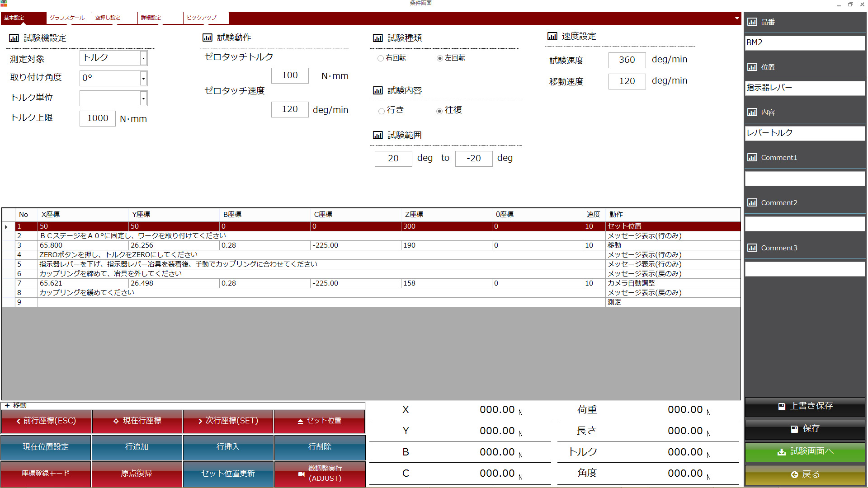Select row 7 カメラ自動調整 in table

[631, 283]
